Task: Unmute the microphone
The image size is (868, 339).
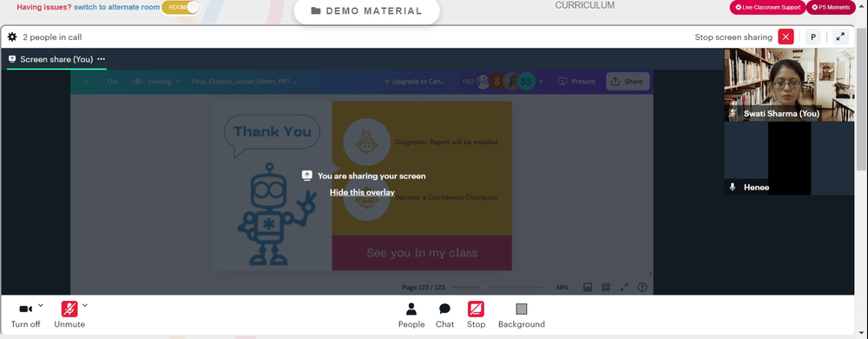Action: coord(69,316)
